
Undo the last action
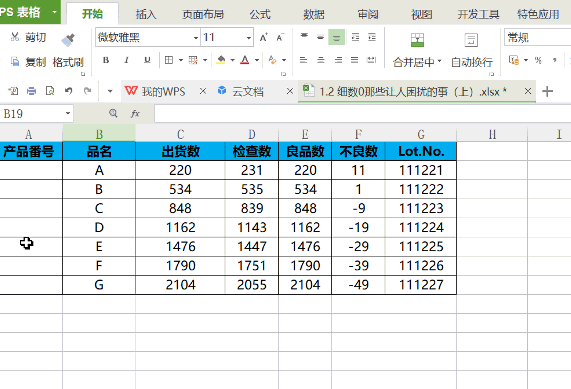(x=68, y=91)
